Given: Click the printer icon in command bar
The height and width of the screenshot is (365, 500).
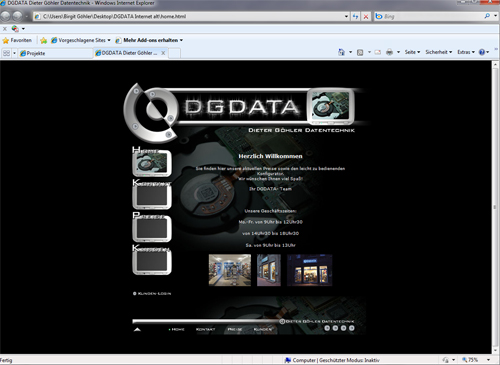Looking at the screenshot, I should click(389, 52).
